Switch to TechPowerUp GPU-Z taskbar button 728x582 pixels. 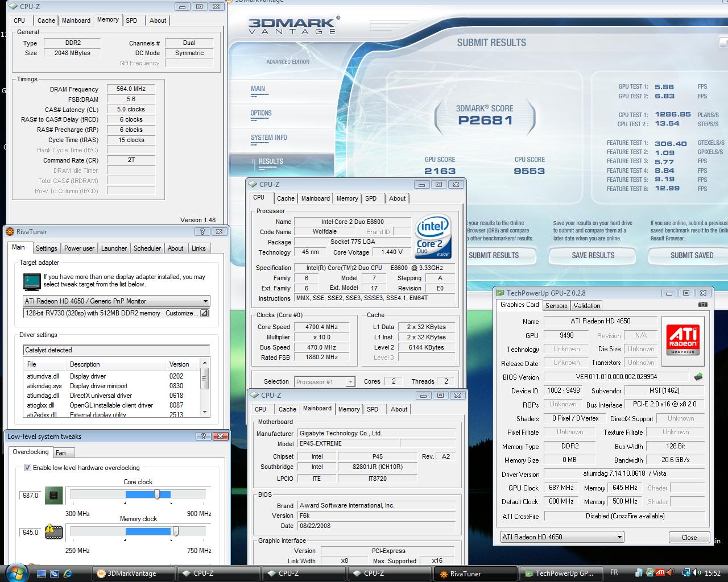[x=562, y=573]
